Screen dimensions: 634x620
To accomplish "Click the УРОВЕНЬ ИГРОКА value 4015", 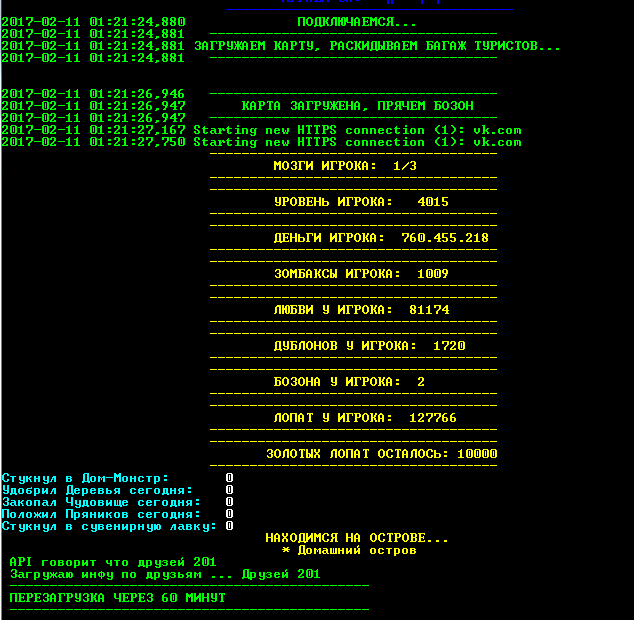I will (x=433, y=202).
